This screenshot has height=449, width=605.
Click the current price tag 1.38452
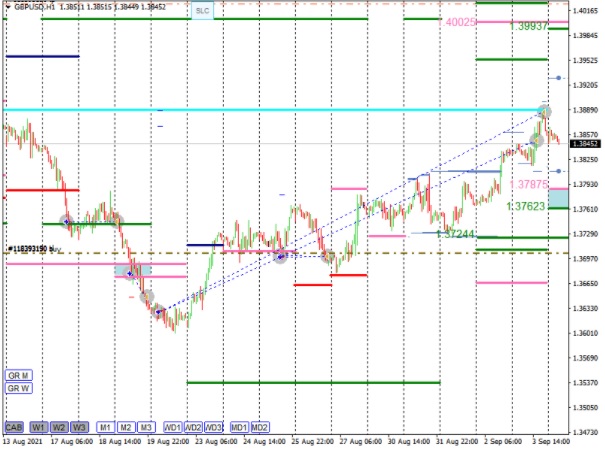tap(584, 144)
